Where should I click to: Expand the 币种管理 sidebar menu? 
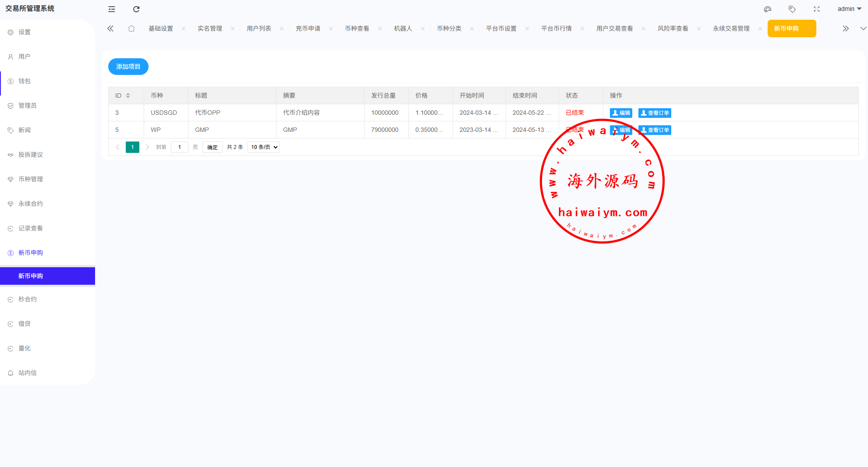(31, 179)
